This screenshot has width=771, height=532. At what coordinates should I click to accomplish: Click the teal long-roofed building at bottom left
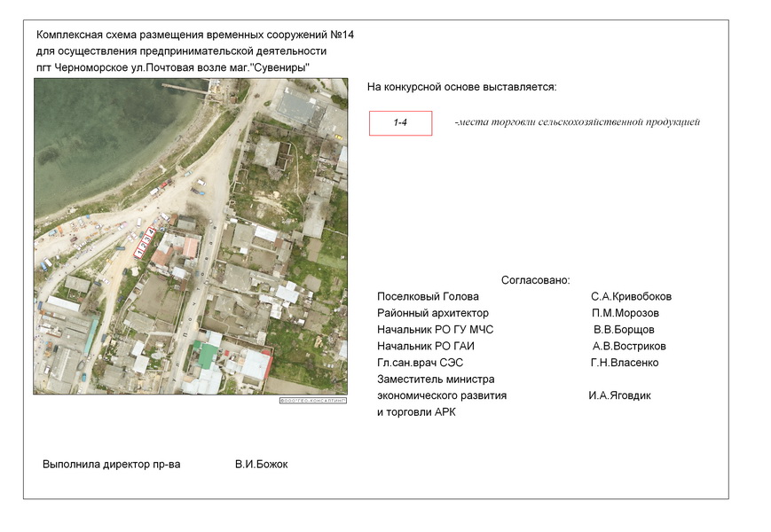pyautogui.click(x=91, y=336)
